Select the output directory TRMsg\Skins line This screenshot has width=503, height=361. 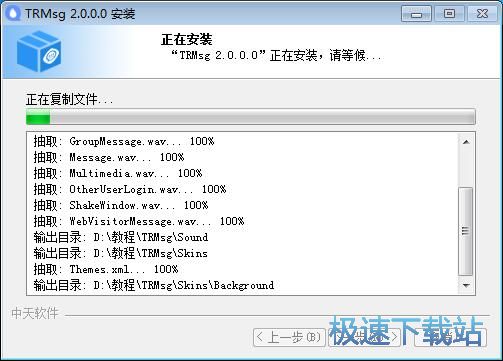pos(121,253)
